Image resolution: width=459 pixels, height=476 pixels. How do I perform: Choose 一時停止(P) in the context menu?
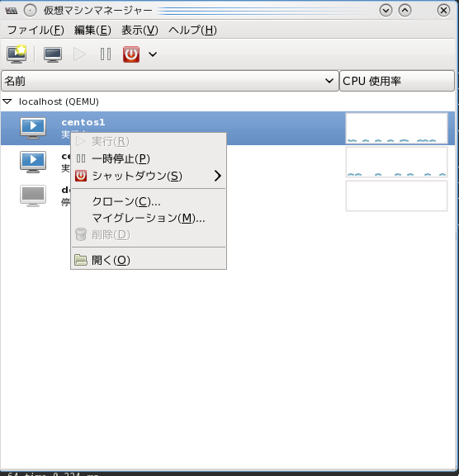(x=149, y=158)
